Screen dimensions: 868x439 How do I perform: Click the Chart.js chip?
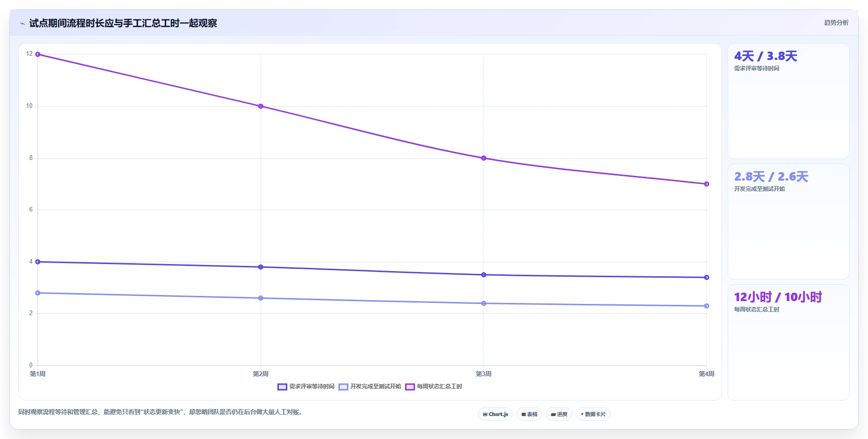[x=495, y=414]
